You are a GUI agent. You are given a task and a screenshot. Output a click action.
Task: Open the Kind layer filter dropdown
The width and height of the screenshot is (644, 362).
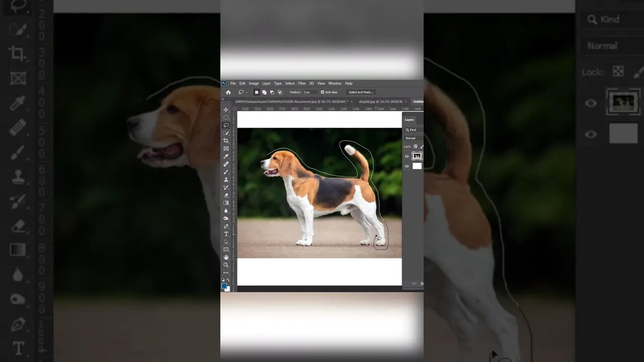pyautogui.click(x=414, y=130)
